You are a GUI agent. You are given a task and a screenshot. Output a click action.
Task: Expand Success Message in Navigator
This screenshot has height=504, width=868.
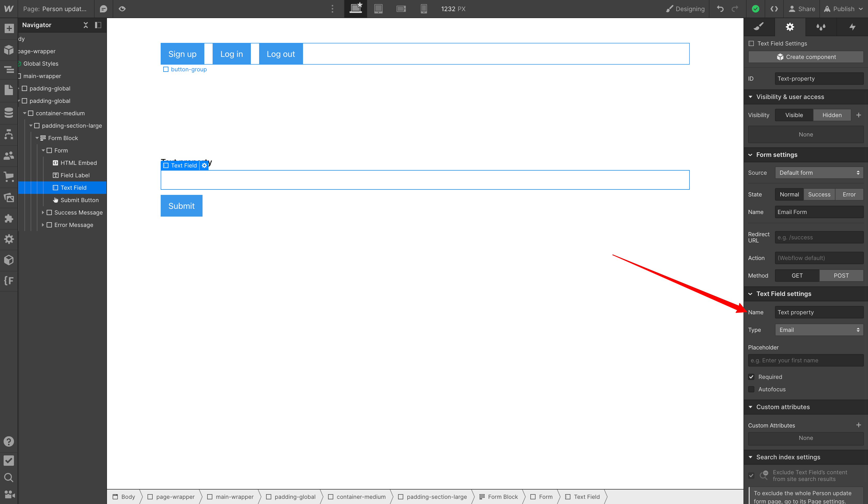click(43, 212)
